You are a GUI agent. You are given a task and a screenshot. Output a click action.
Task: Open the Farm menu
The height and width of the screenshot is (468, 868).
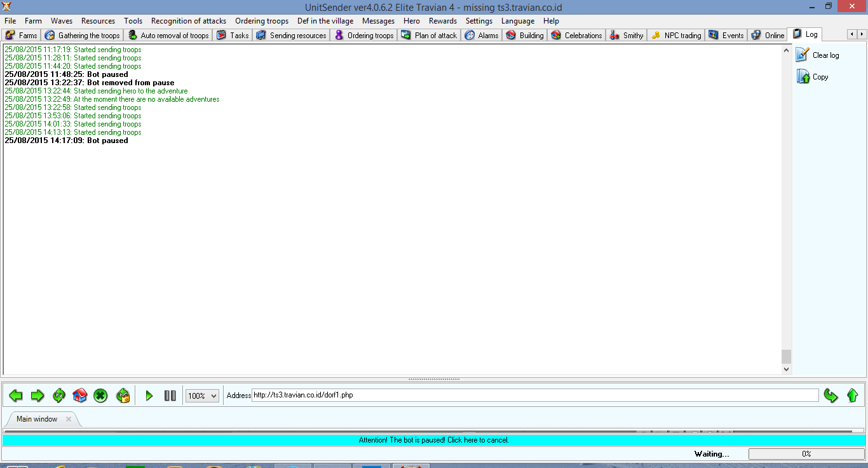click(x=33, y=21)
